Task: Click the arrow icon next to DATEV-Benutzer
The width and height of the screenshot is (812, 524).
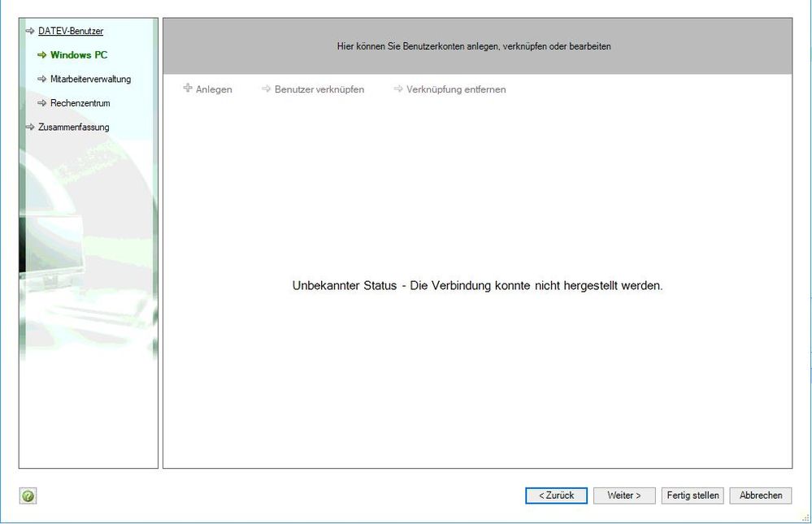Action: (30, 32)
